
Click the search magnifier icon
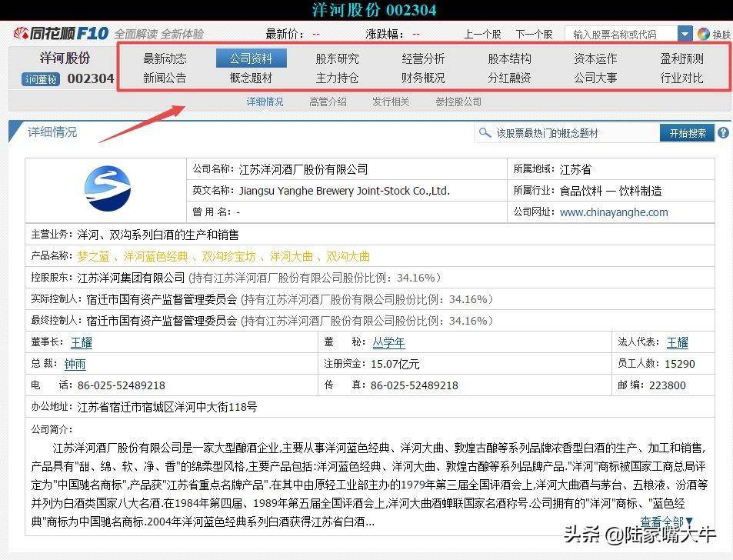click(x=485, y=133)
